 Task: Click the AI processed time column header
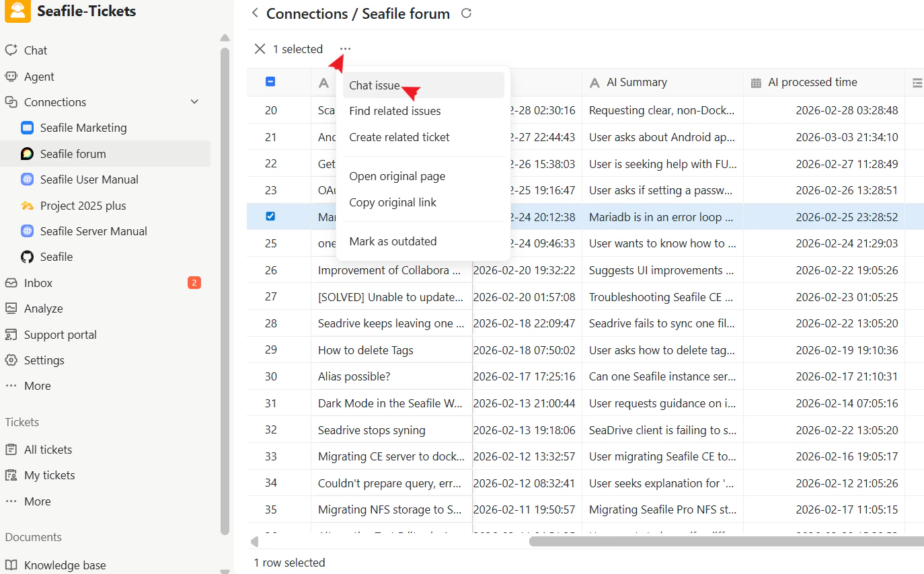pos(824,82)
